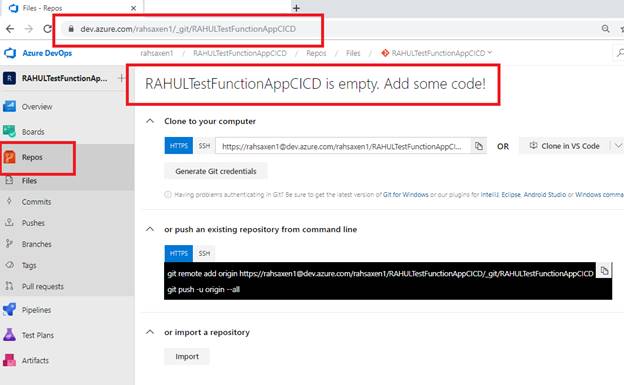Click the browser zoom magnifier icon
This screenshot has height=385, width=624.
(605, 29)
